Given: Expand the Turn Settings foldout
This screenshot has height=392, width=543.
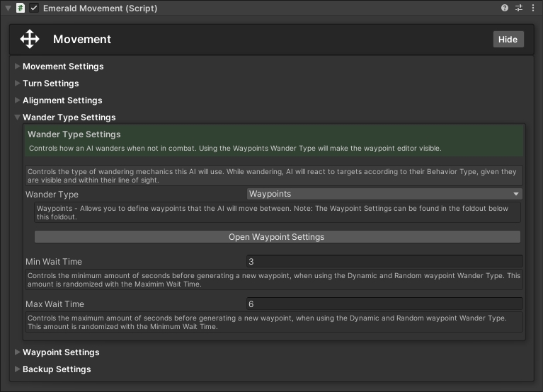Looking at the screenshot, I should (x=18, y=83).
